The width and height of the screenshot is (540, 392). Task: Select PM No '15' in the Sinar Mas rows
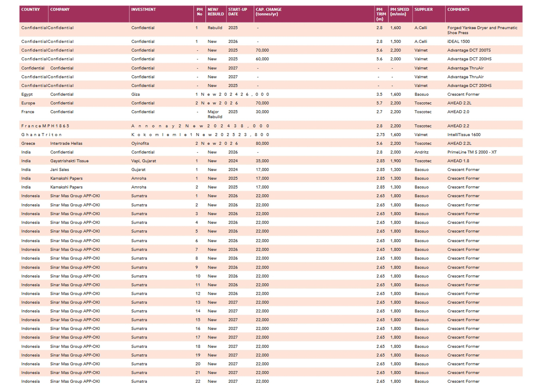click(198, 320)
